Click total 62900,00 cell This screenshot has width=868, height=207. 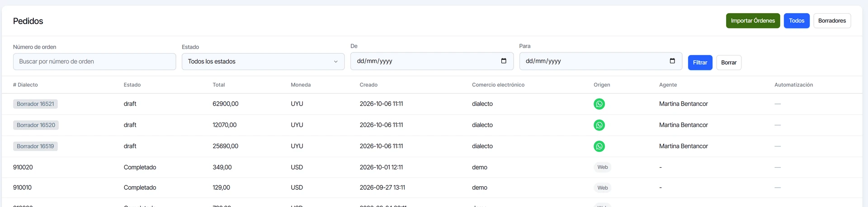pos(226,104)
